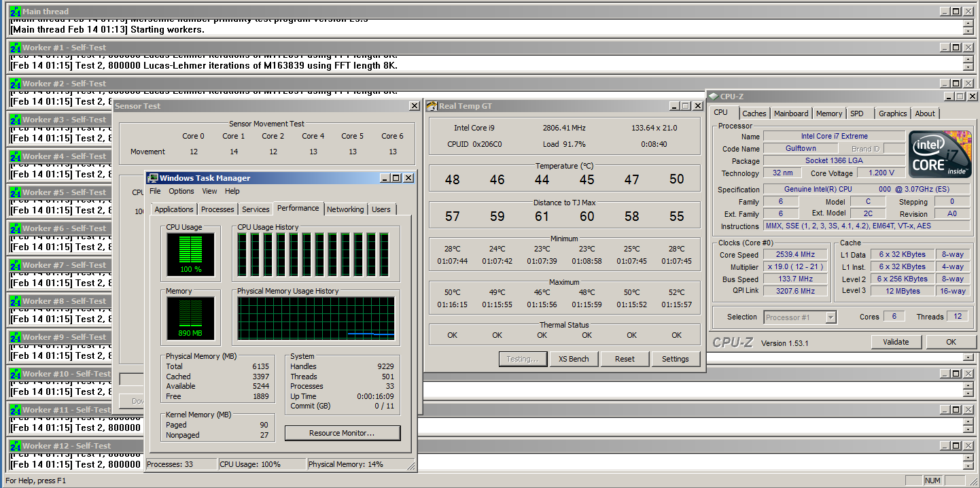Click the Worker #1 Self-Test window icon
Viewport: 980px width, 488px height.
[16, 48]
